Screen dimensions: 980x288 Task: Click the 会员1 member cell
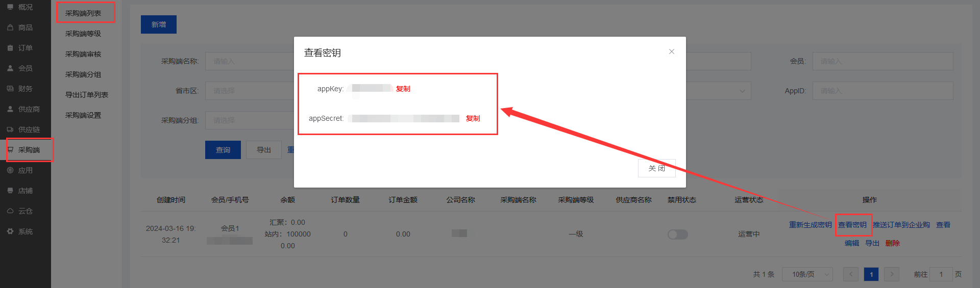[230, 228]
